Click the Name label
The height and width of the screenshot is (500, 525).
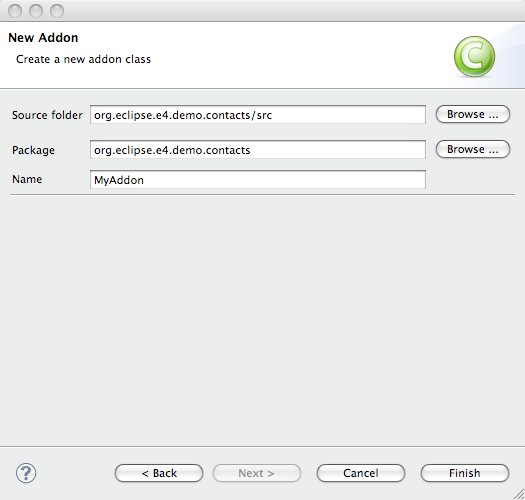click(x=27, y=179)
